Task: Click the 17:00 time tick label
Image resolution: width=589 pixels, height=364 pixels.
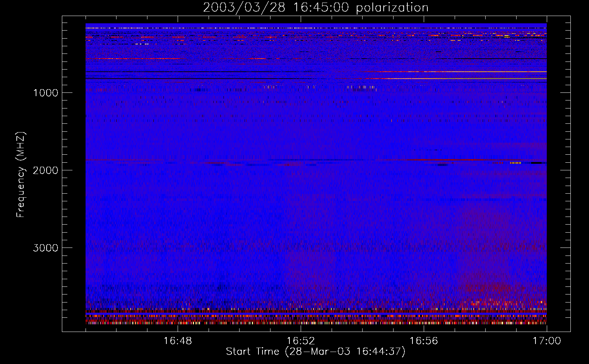Action: (x=547, y=341)
